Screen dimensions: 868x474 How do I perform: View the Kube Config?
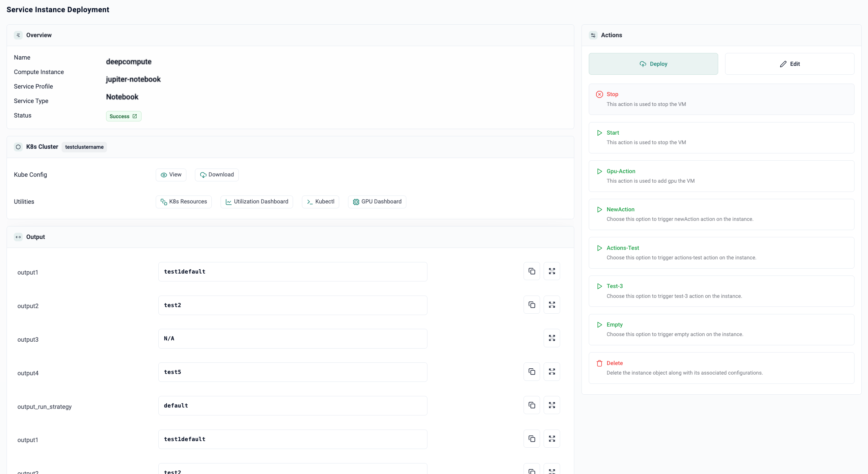tap(171, 174)
